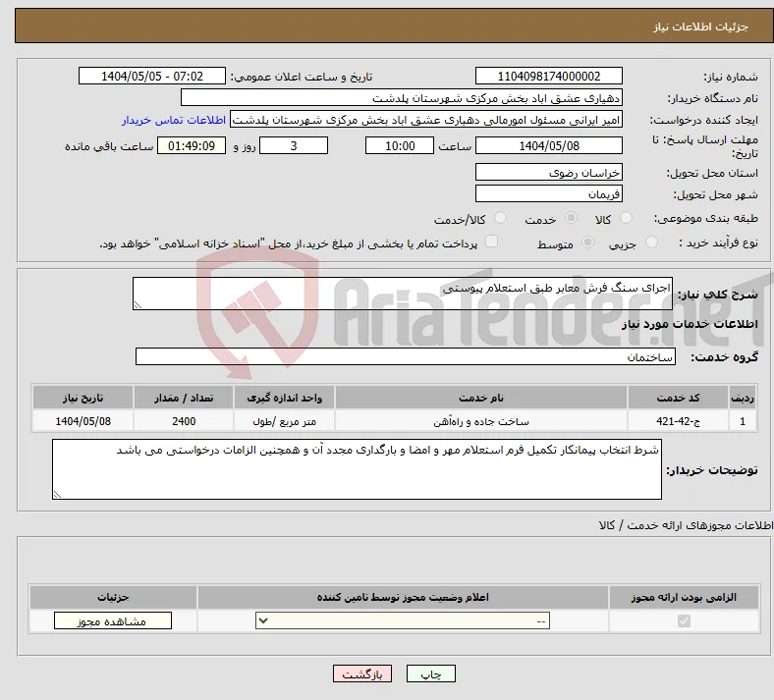
Task: Click the تاریخ نیاز column header
Action: 83,398
